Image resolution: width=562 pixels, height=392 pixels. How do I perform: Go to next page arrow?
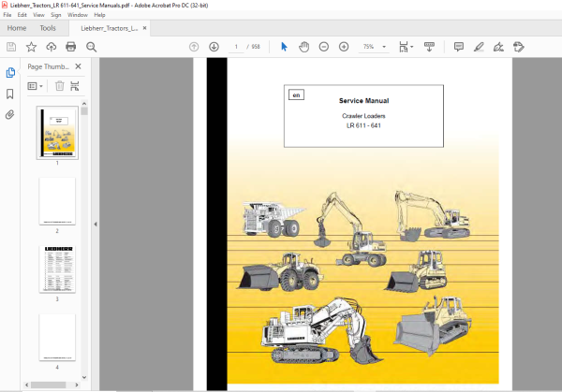[x=214, y=47]
